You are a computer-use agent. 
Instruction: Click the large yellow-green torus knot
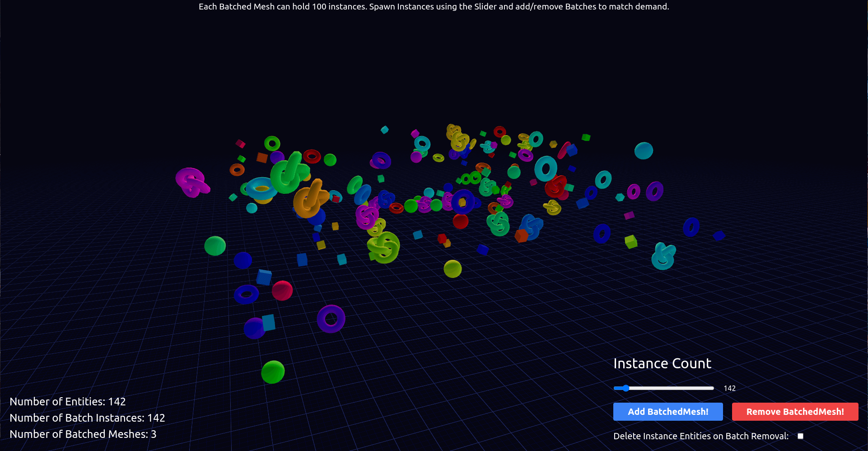[384, 248]
